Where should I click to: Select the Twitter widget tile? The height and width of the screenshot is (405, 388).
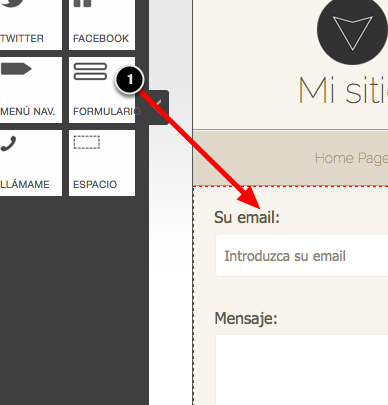tap(31, 25)
